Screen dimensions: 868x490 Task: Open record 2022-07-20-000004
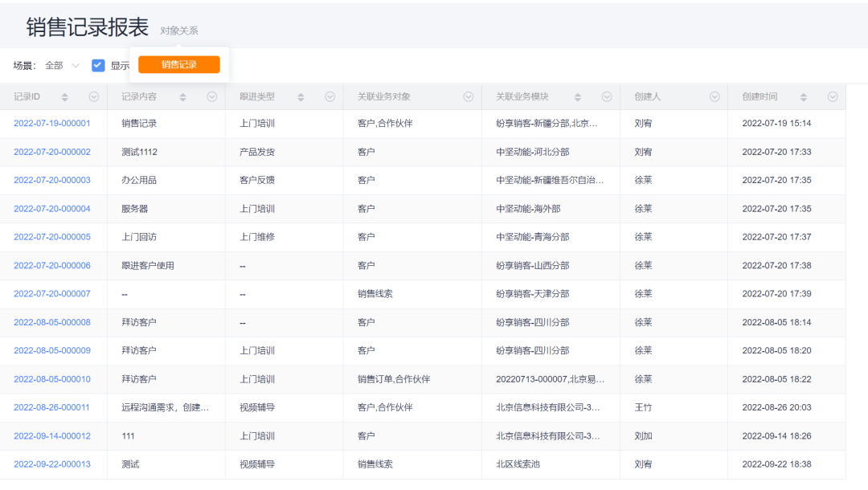(x=52, y=209)
